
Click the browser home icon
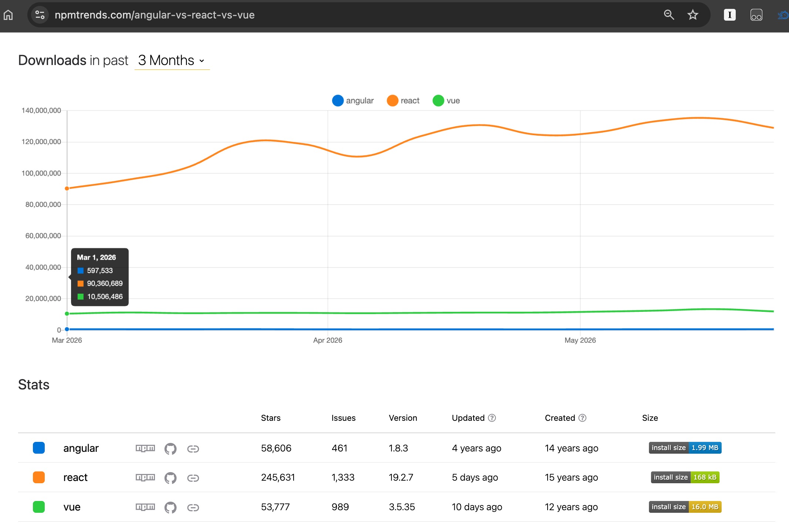[8, 15]
